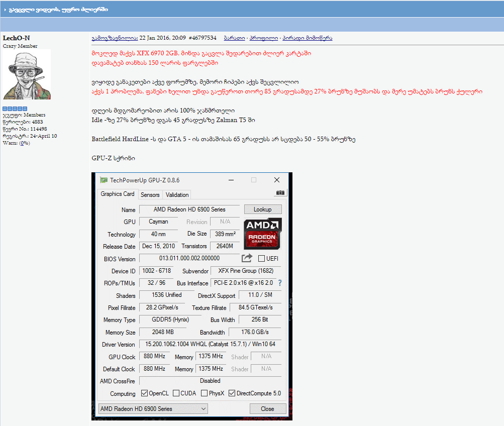The height and width of the screenshot is (426, 504).
Task: Click the Subvendor field XFX Pine Group
Action: coord(246,271)
